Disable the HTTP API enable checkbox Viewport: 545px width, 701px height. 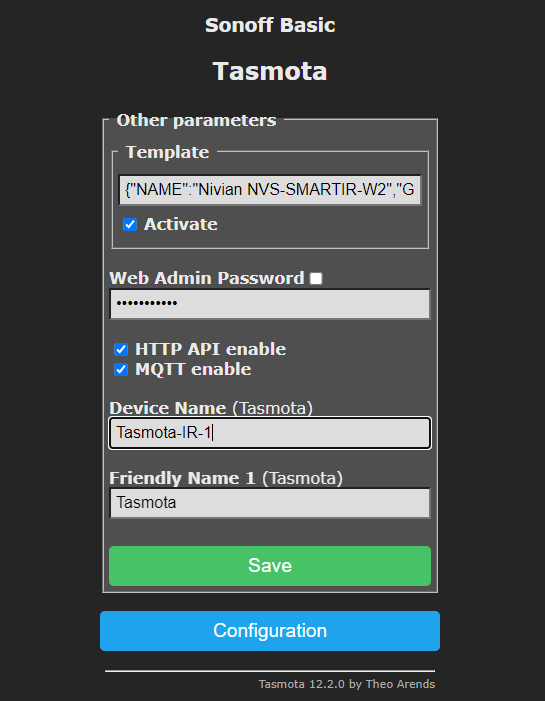pyautogui.click(x=121, y=349)
